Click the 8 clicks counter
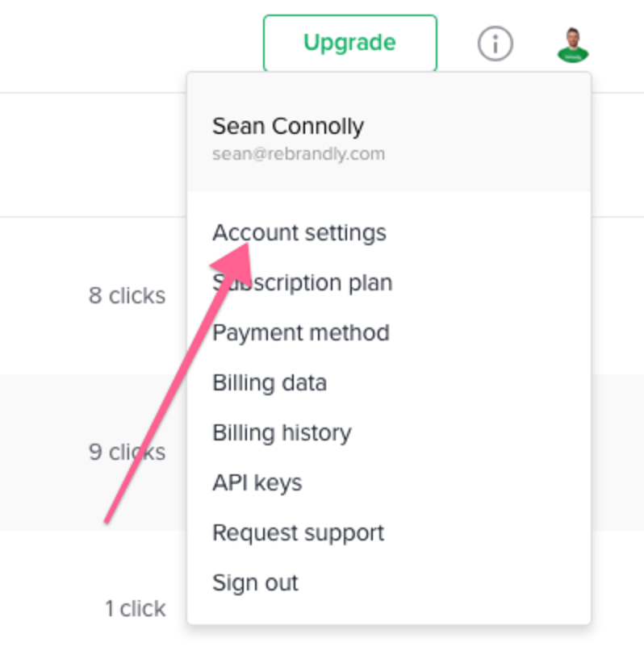The width and height of the screenshot is (644, 655). pos(127,296)
